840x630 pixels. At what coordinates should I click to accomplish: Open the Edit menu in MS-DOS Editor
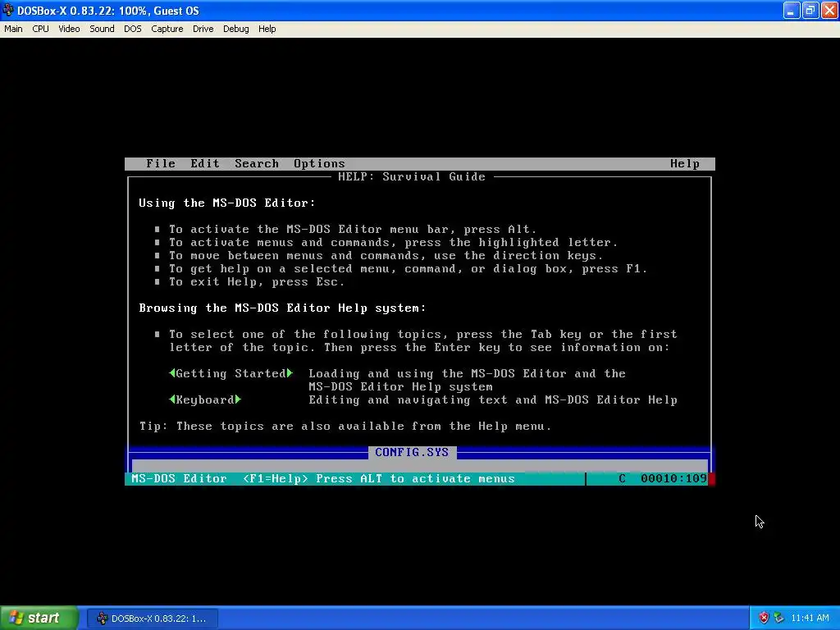205,164
